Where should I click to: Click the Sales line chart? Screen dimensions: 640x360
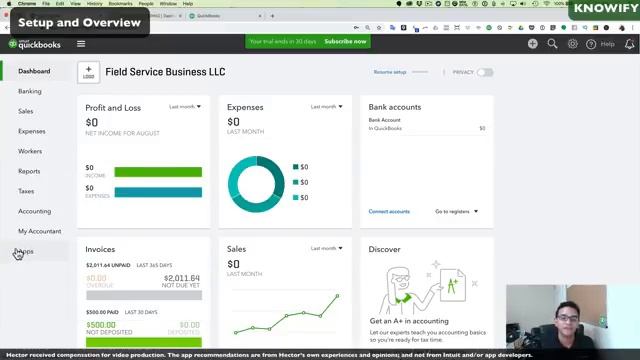287,313
